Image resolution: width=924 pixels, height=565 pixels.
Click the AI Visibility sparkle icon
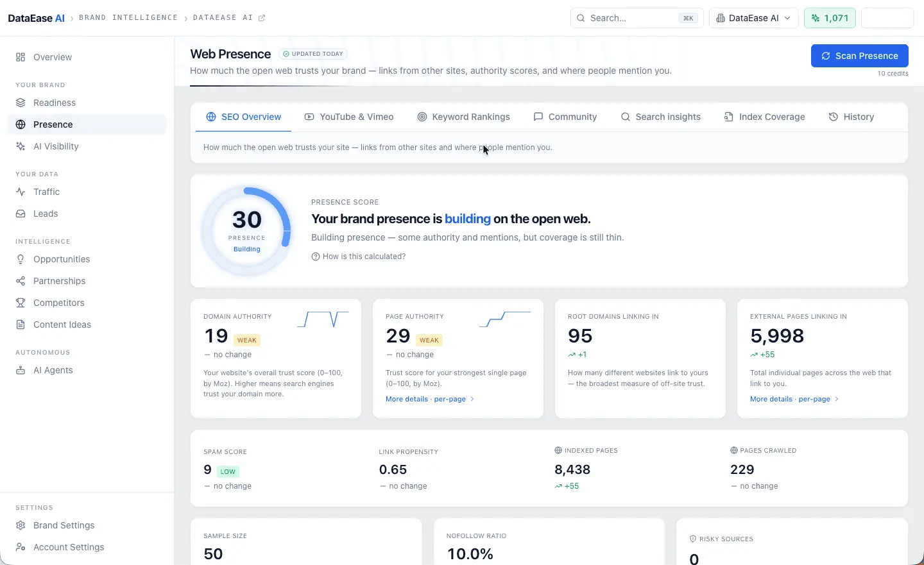[x=21, y=146]
